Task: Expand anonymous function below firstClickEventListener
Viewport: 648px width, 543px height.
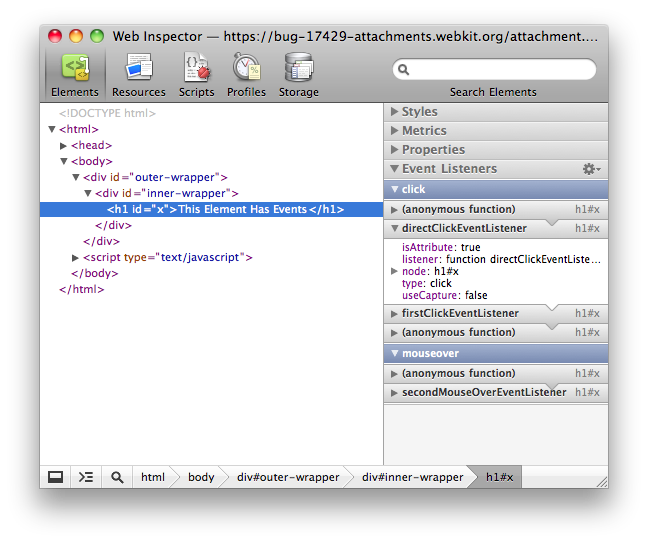Action: [x=394, y=333]
